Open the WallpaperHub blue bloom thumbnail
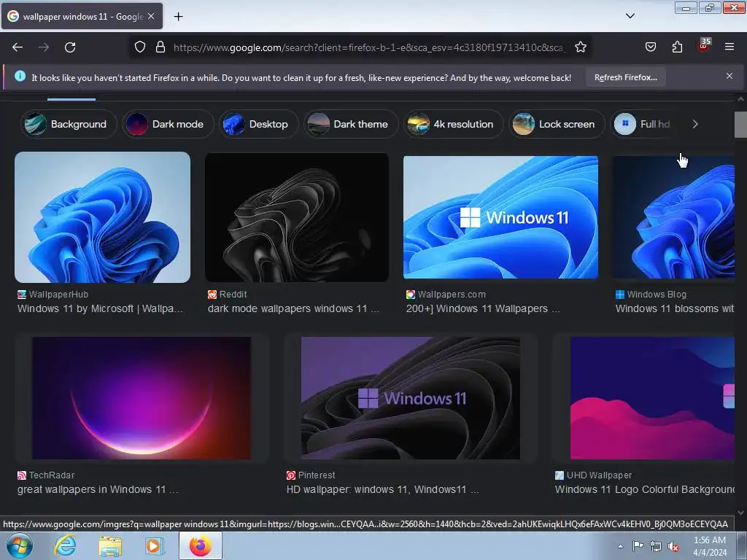Image resolution: width=747 pixels, height=560 pixels. [102, 217]
